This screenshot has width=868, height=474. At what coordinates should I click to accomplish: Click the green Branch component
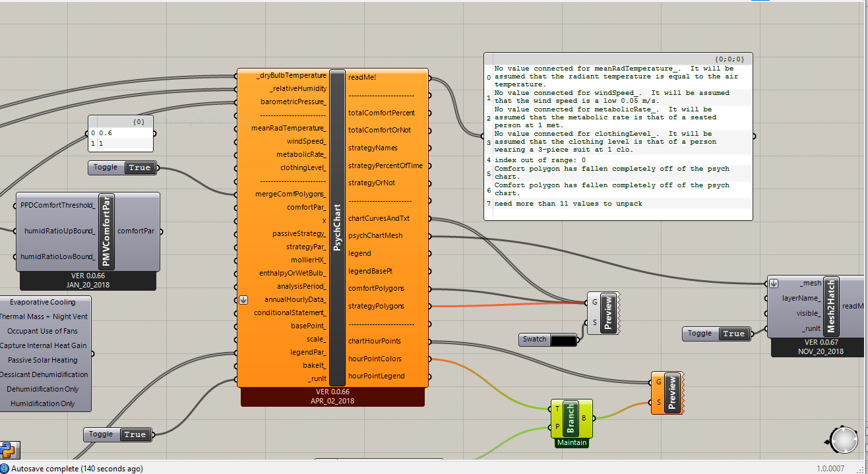pyautogui.click(x=571, y=418)
